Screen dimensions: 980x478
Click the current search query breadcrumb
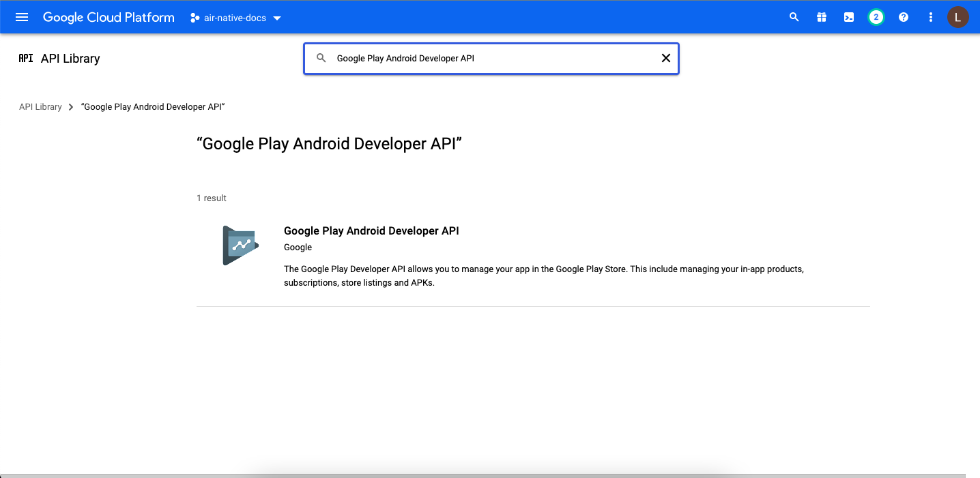(154, 107)
